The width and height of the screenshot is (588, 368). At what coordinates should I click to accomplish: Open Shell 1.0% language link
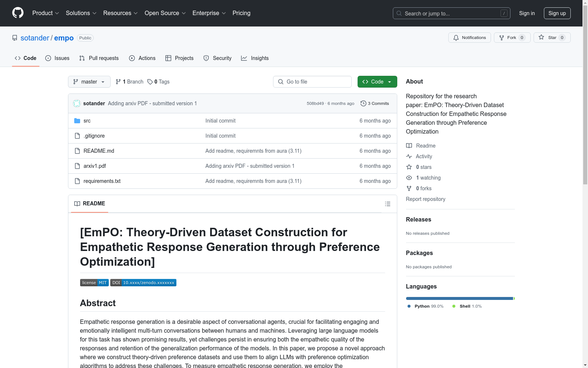coord(467,306)
